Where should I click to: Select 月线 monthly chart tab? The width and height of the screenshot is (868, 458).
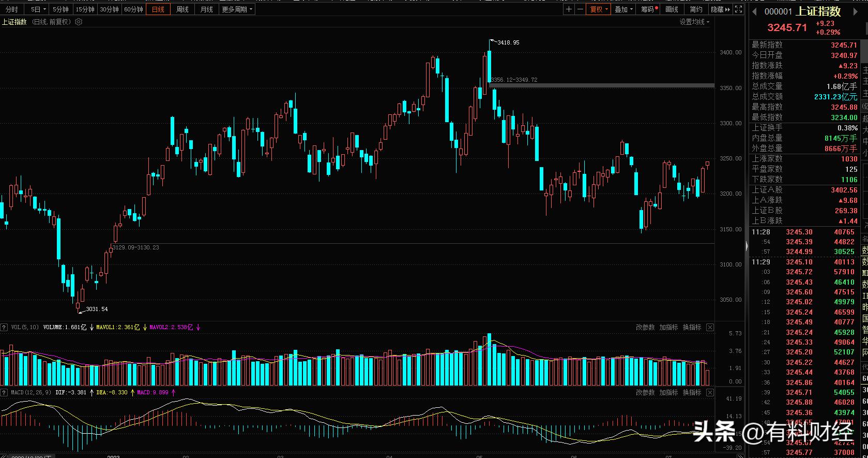coord(207,9)
